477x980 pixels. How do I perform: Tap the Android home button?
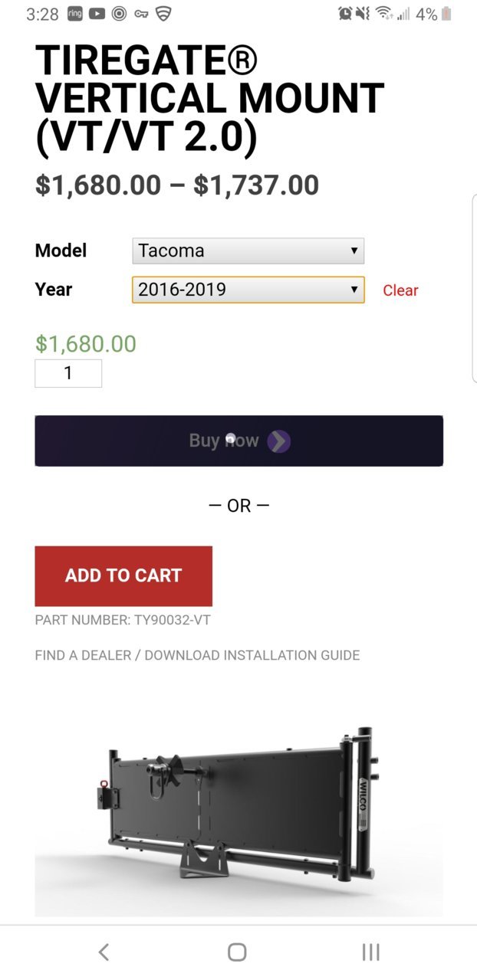tap(237, 952)
